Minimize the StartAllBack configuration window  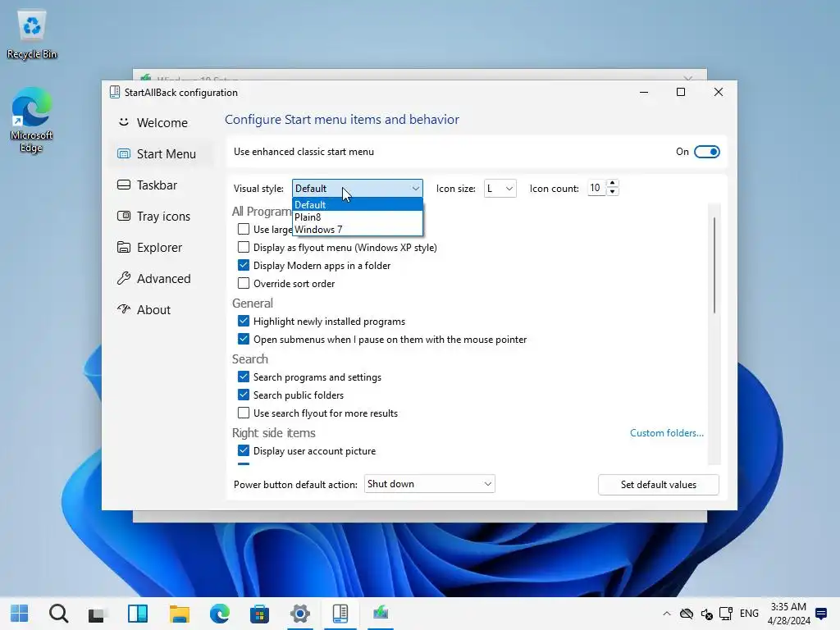[x=644, y=92]
